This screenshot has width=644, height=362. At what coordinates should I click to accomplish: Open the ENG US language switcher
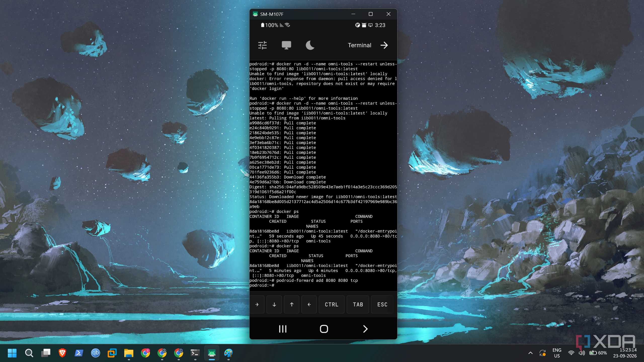[557, 353]
